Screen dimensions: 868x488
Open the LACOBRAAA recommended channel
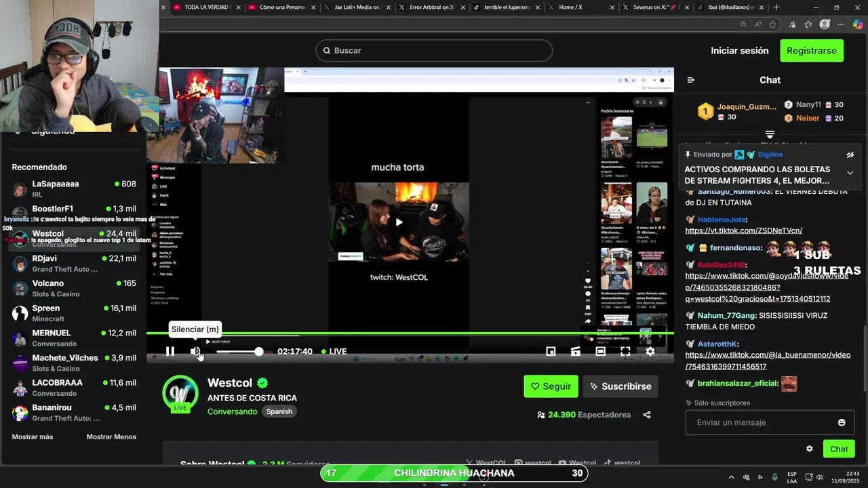tap(73, 388)
